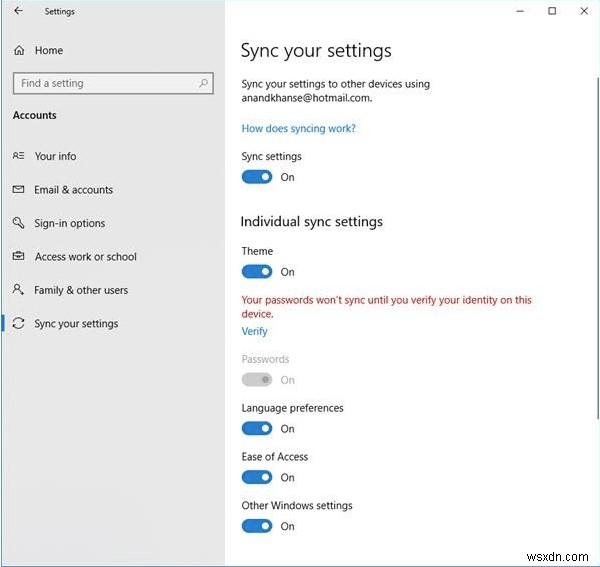
Task: Open Email & accounts section
Action: [x=73, y=190]
